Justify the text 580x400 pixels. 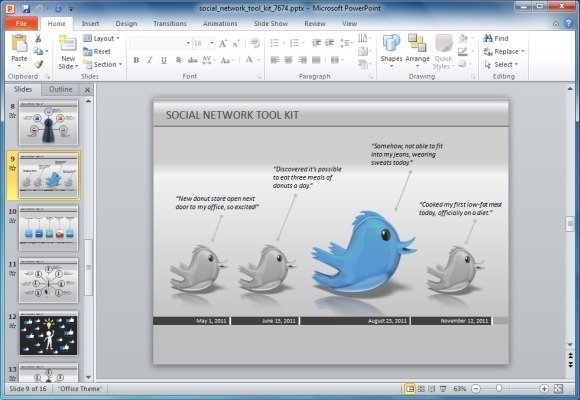point(316,60)
